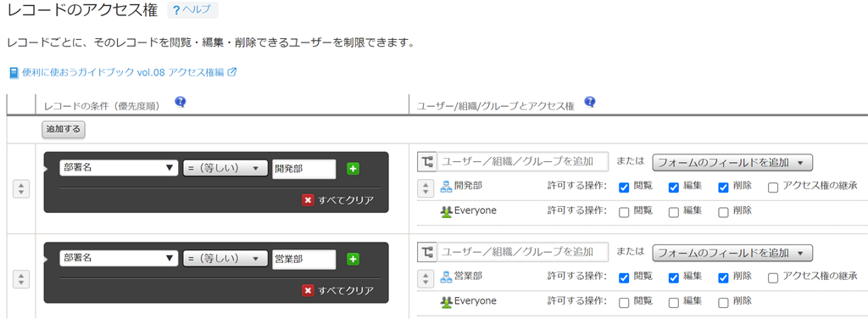This screenshot has width=868, height=319.
Task: Check アクセス権の継承 for 営業部
Action: pyautogui.click(x=773, y=278)
